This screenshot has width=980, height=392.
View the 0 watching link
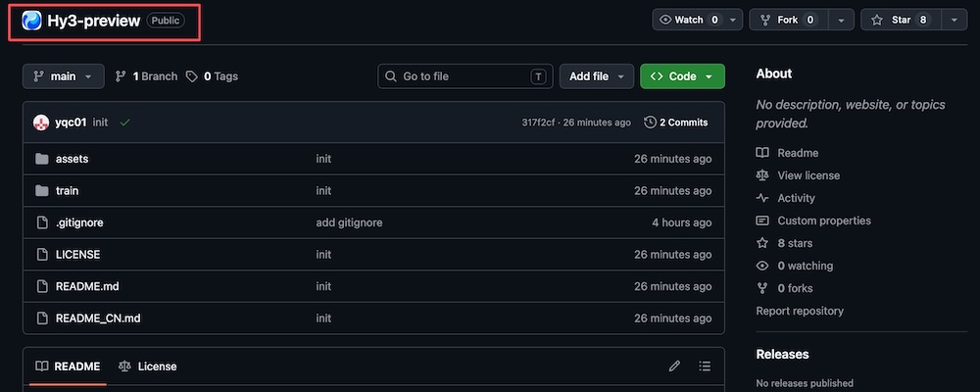(805, 266)
